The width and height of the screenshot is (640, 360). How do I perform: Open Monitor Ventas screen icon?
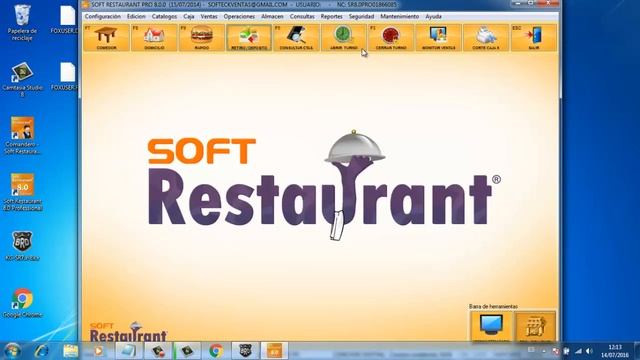point(438,38)
